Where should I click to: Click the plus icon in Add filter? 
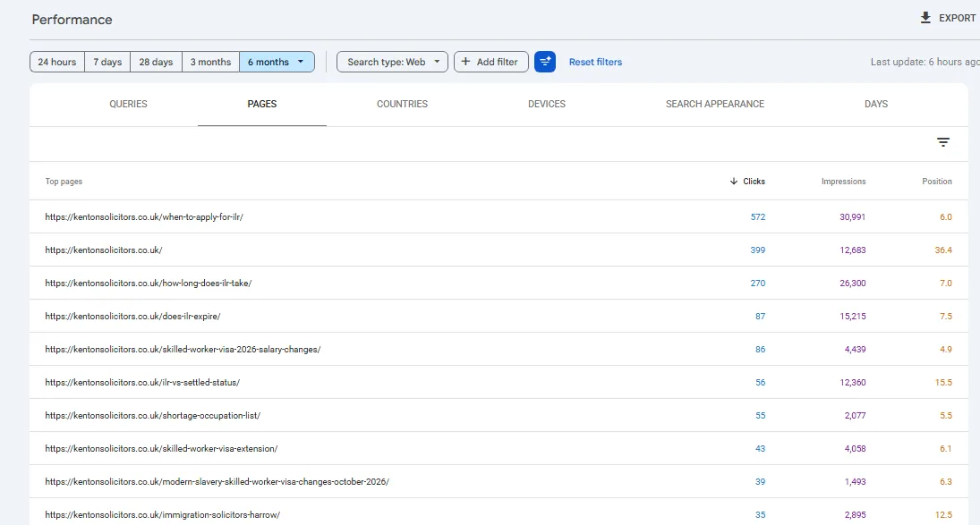[x=465, y=62]
